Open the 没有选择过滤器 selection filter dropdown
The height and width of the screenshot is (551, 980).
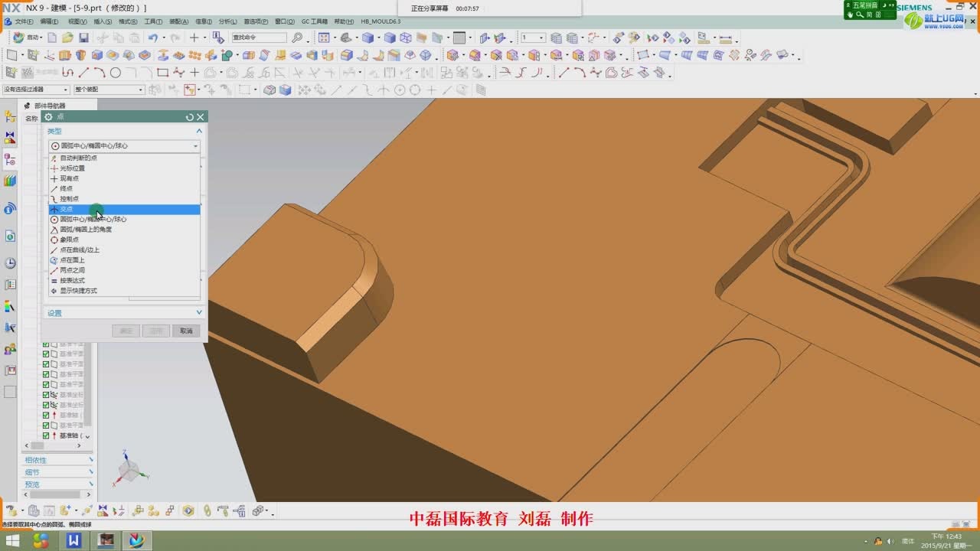35,90
